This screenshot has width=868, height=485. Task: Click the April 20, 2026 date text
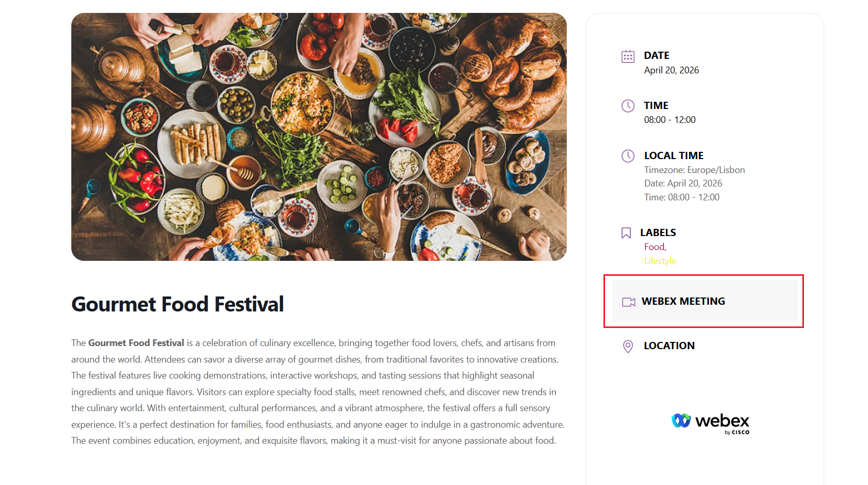[x=671, y=70]
